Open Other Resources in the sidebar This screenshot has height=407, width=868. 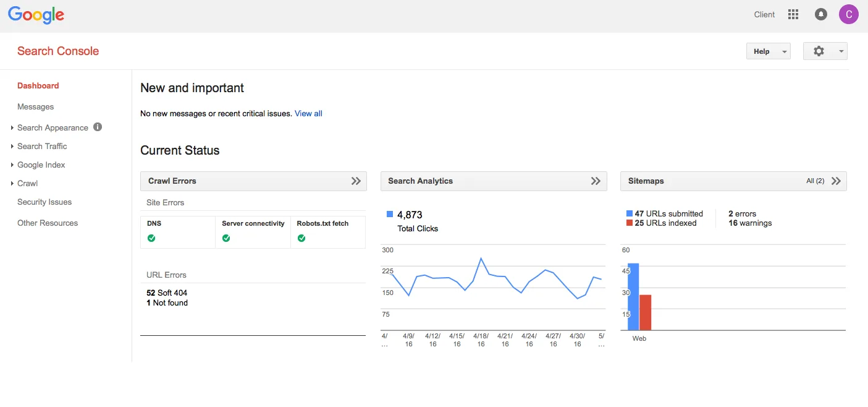(x=48, y=223)
